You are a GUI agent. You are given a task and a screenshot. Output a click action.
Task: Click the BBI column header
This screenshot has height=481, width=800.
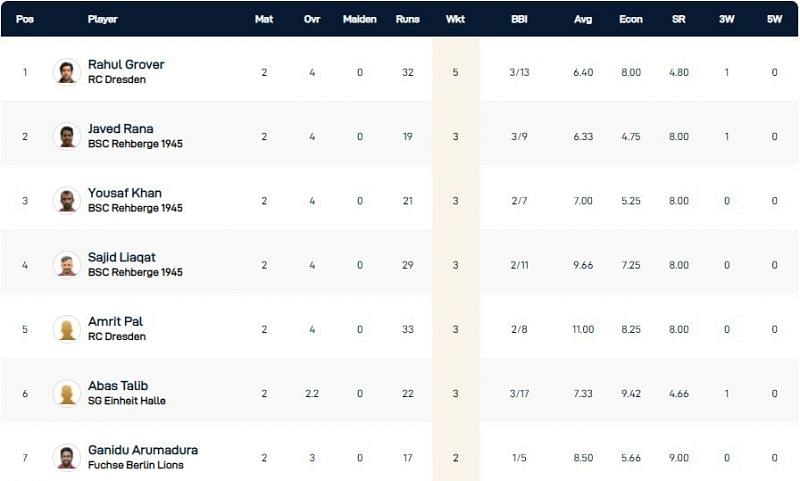click(518, 19)
